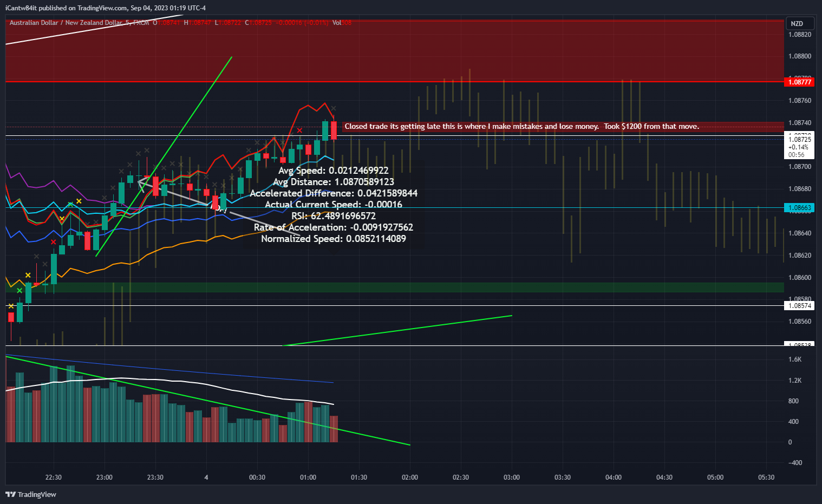The height and width of the screenshot is (504, 822).
Task: Click the 1.08760 price axis tick
Action: (800, 101)
